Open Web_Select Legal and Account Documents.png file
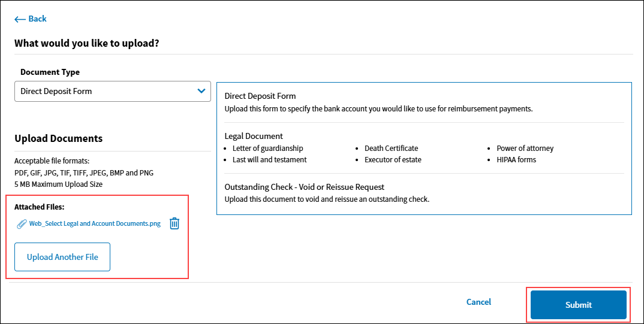This screenshot has height=324, width=644. click(95, 224)
